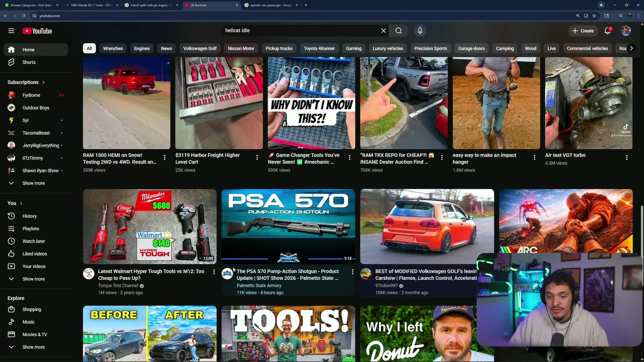Open Shorts in the sidebar
644x362 pixels.
point(36,62)
